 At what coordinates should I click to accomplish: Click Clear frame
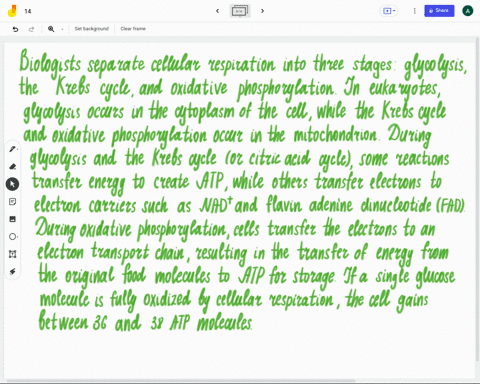click(133, 29)
